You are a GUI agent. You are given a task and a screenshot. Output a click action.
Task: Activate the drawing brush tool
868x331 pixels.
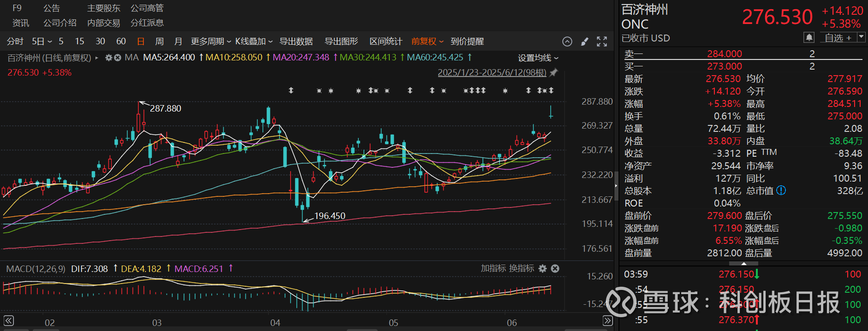click(585, 41)
